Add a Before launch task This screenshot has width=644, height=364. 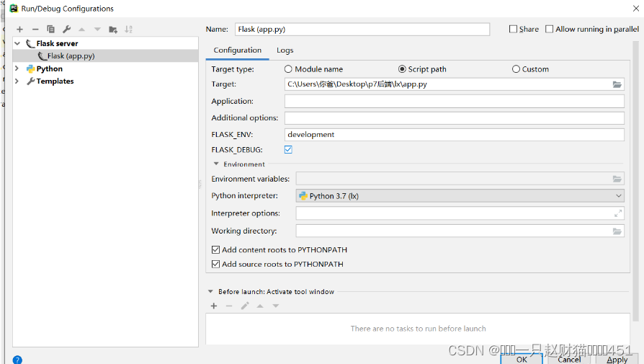coord(213,306)
